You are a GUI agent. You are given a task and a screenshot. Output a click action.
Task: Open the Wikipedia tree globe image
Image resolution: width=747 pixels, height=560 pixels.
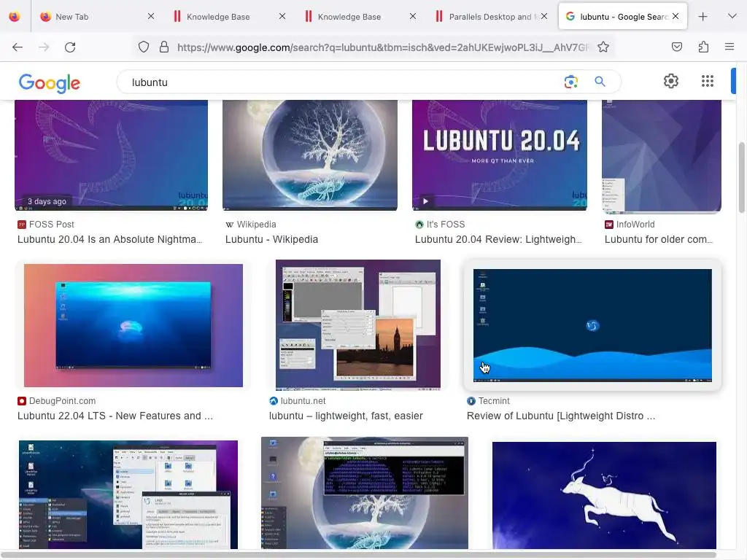click(x=309, y=155)
